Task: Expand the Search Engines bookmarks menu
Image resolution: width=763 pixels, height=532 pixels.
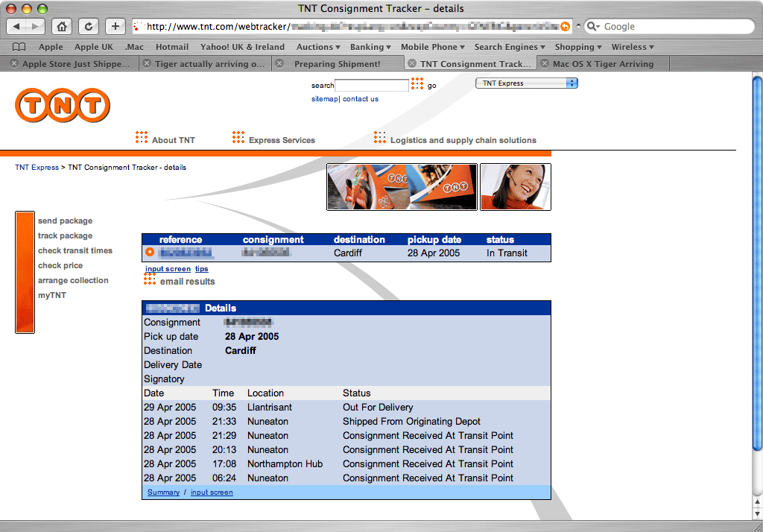Action: click(510, 47)
